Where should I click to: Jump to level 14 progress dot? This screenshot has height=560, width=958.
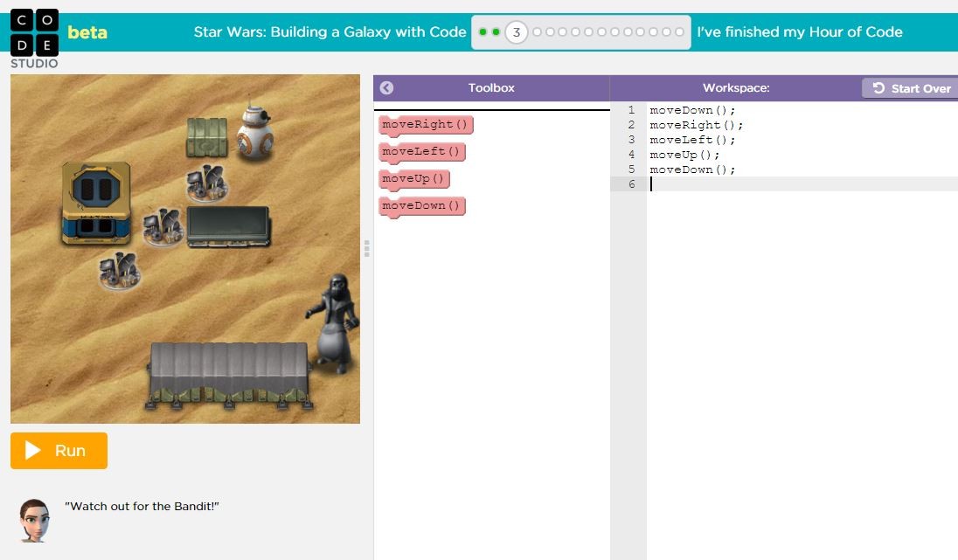666,31
